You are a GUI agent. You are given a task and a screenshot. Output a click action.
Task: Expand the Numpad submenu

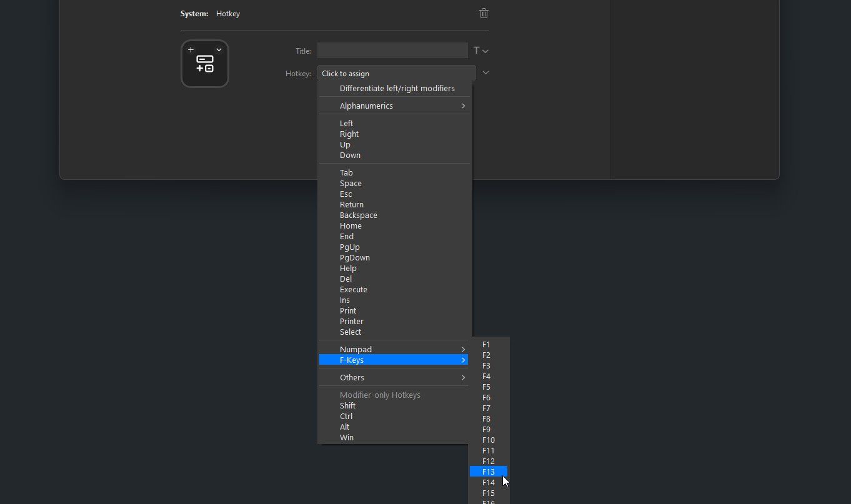tap(394, 349)
